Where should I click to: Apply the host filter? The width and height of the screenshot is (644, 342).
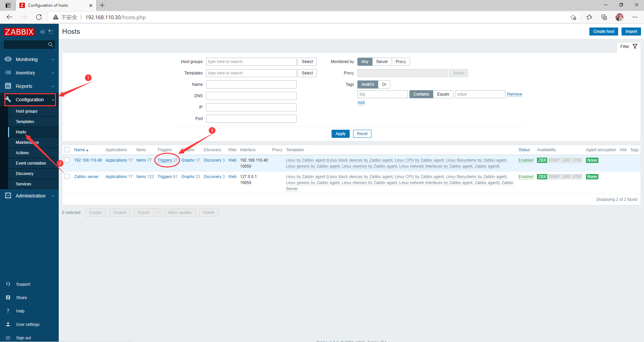[340, 134]
